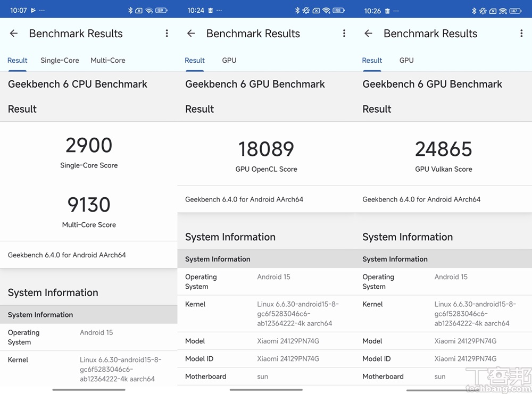Switch to the Single-Core tab
Screen dimensions: 532x394
60,61
